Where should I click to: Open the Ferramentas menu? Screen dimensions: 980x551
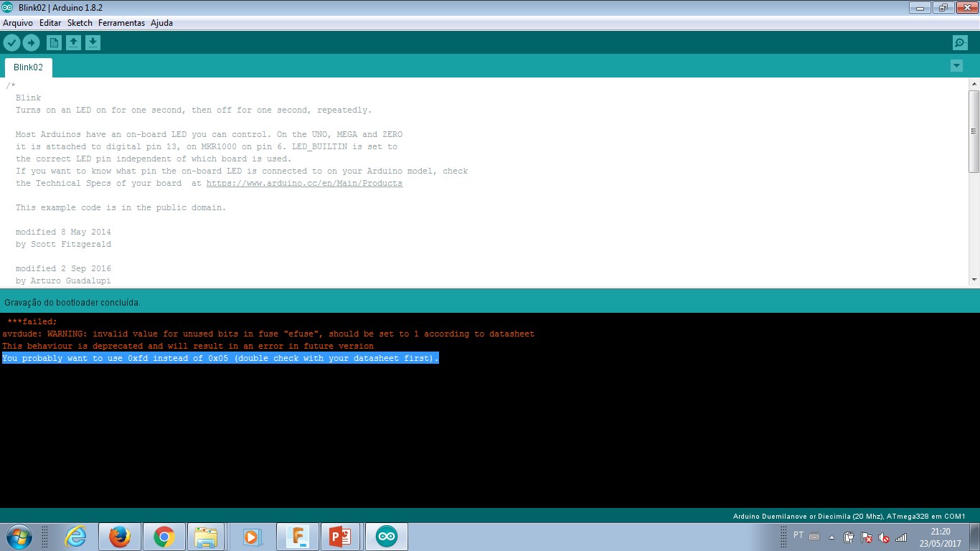coord(121,23)
